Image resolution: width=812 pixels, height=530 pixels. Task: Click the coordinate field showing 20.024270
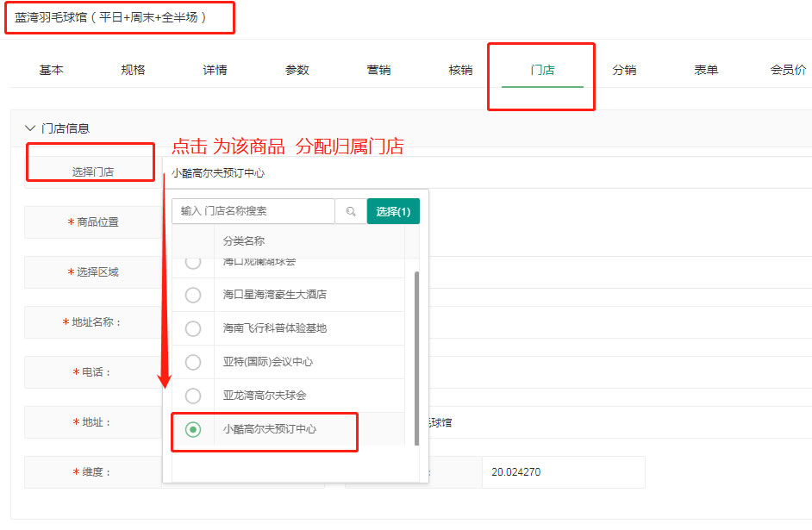coord(562,472)
